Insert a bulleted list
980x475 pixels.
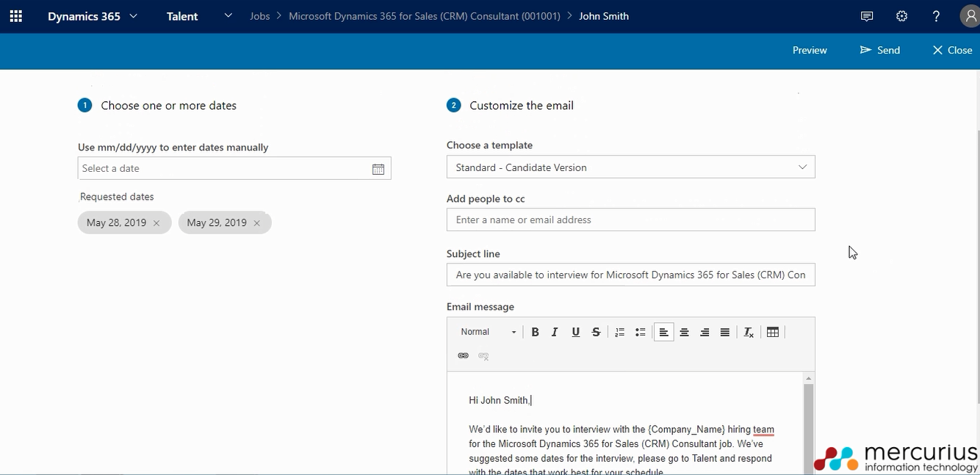(x=640, y=332)
